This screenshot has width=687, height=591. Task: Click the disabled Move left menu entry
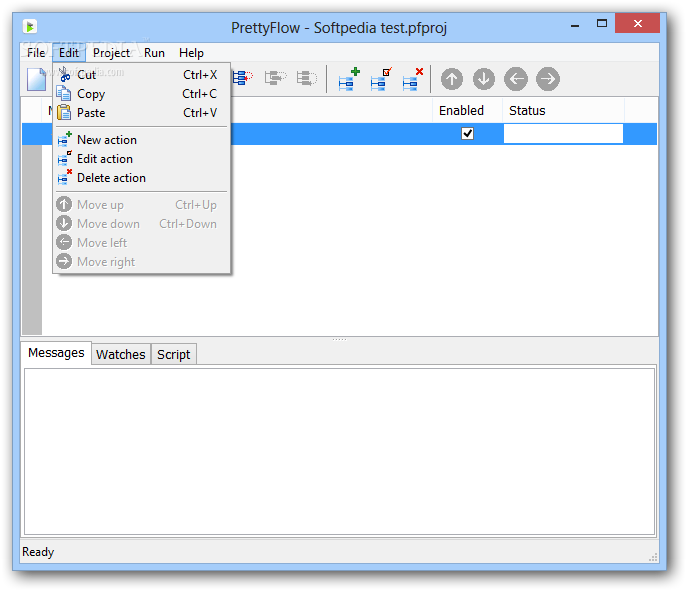coord(141,243)
